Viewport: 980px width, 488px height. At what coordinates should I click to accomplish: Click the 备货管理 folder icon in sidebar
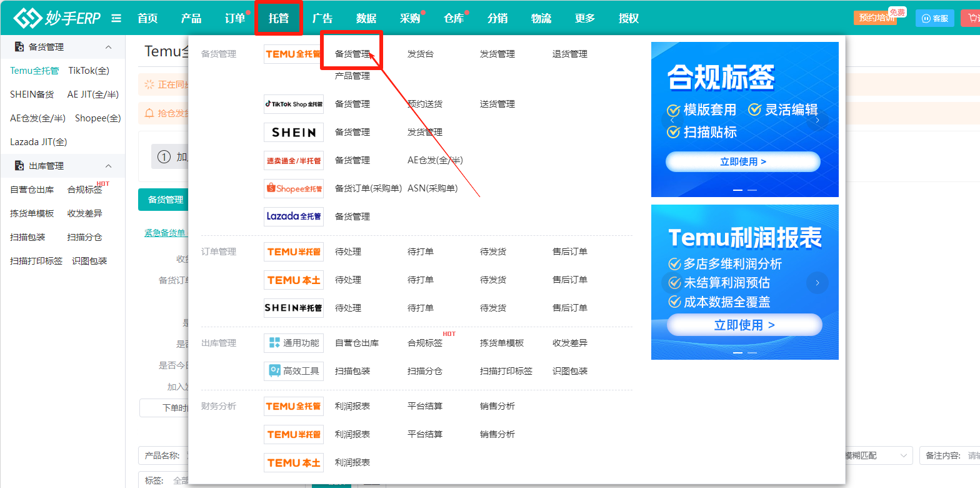[x=19, y=47]
